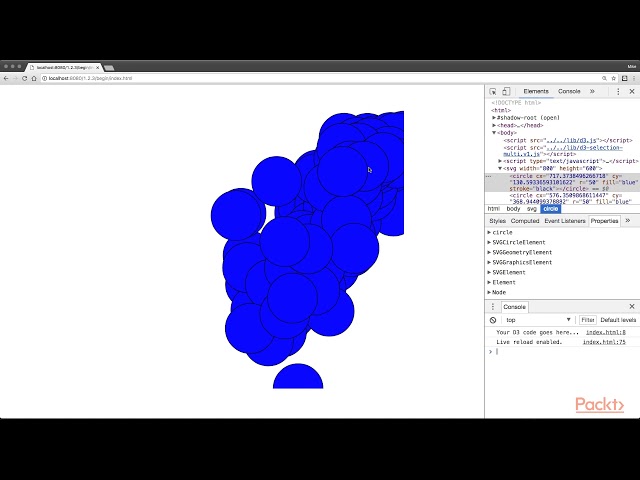Select the Console drawer tab

[514, 307]
